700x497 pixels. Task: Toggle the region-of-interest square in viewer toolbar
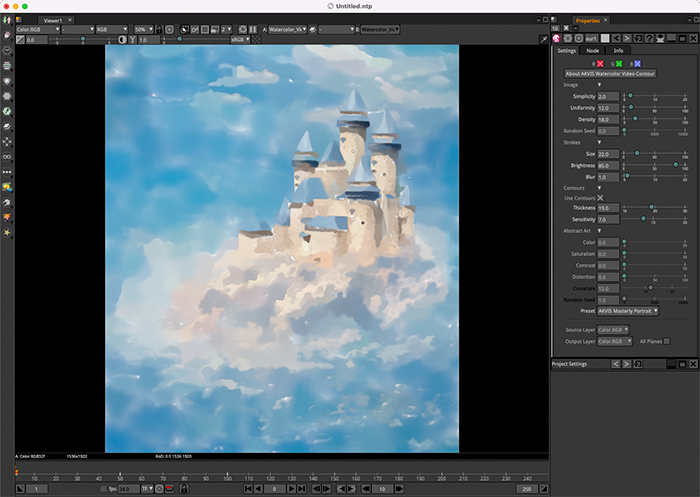tap(204, 29)
